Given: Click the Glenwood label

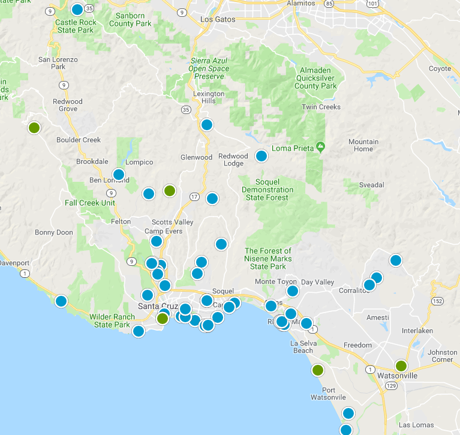Looking at the screenshot, I should click(196, 157).
